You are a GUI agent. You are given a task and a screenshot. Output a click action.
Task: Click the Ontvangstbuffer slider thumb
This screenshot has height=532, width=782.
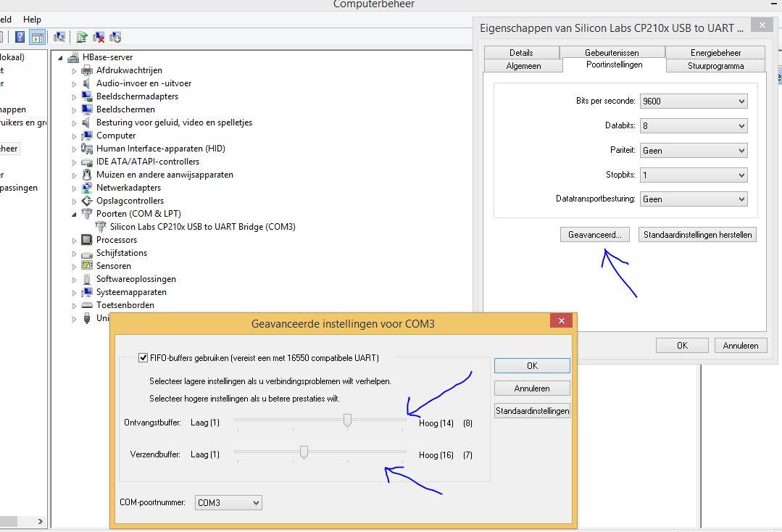click(348, 420)
